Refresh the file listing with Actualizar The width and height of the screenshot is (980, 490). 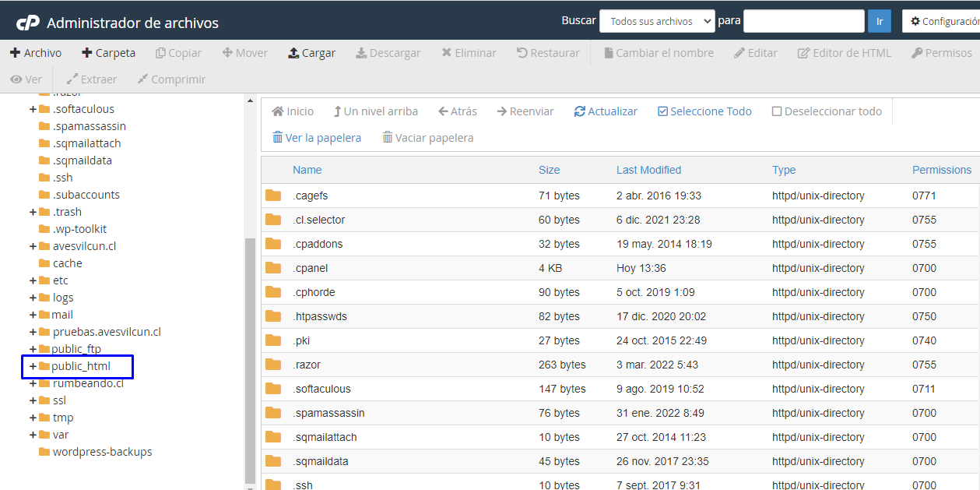(606, 111)
